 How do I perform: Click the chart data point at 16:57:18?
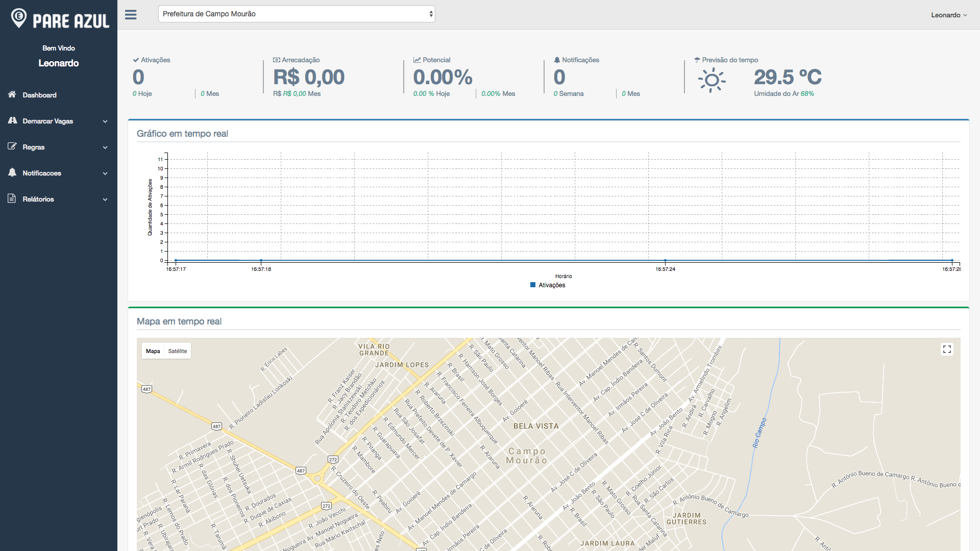261,261
